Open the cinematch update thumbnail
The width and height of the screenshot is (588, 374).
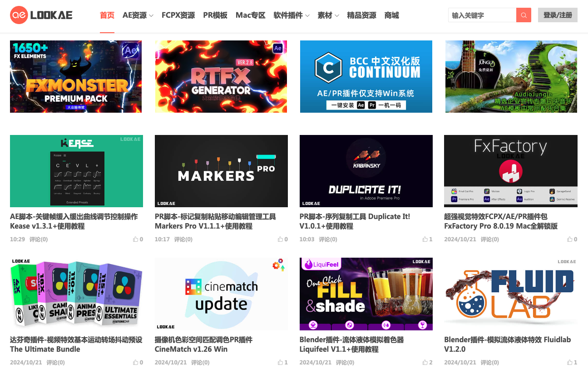(221, 294)
